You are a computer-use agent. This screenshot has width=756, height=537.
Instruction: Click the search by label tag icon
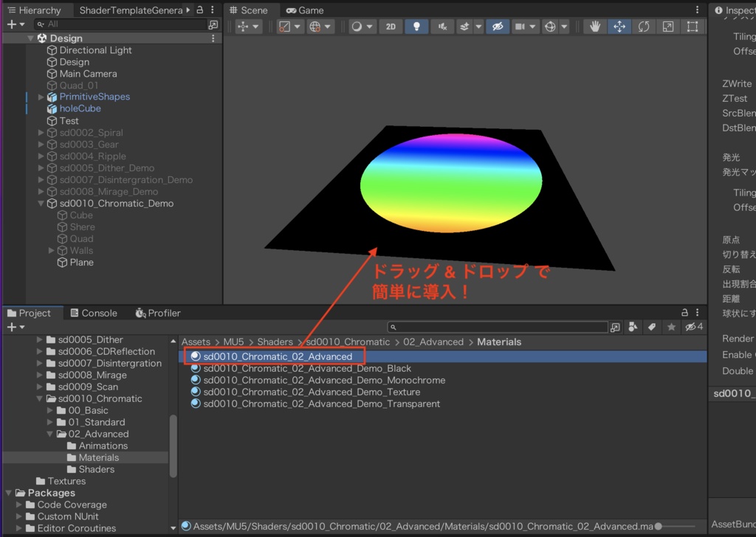pyautogui.click(x=652, y=327)
